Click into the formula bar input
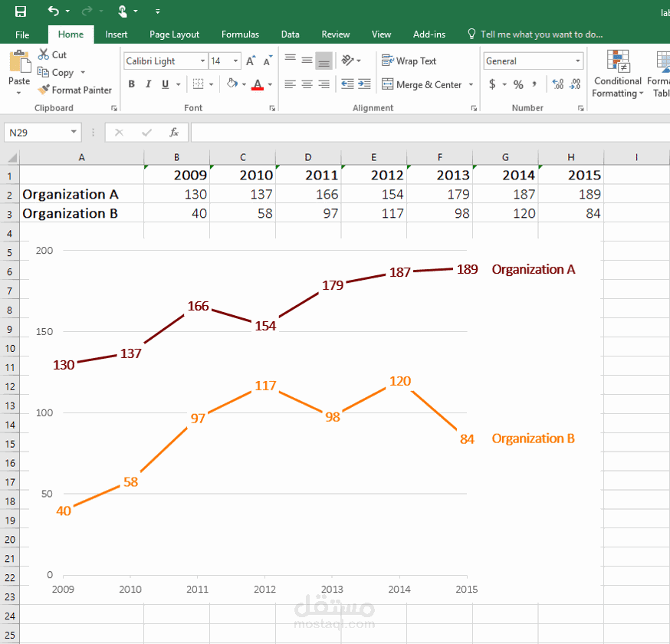This screenshot has height=644, width=670. [x=430, y=133]
